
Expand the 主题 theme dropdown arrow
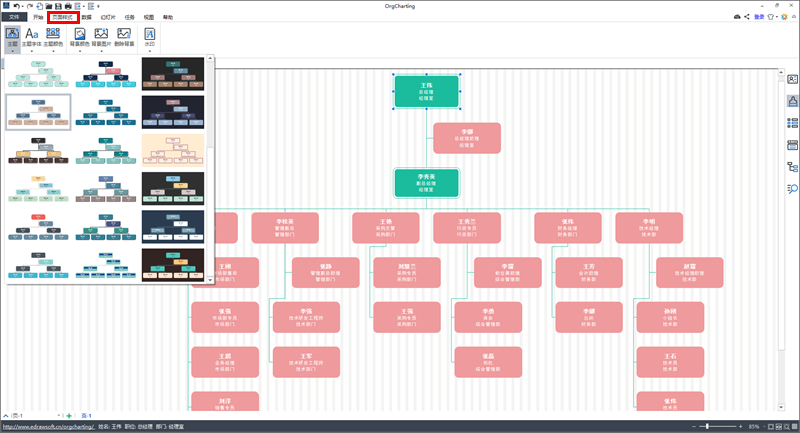tap(12, 51)
